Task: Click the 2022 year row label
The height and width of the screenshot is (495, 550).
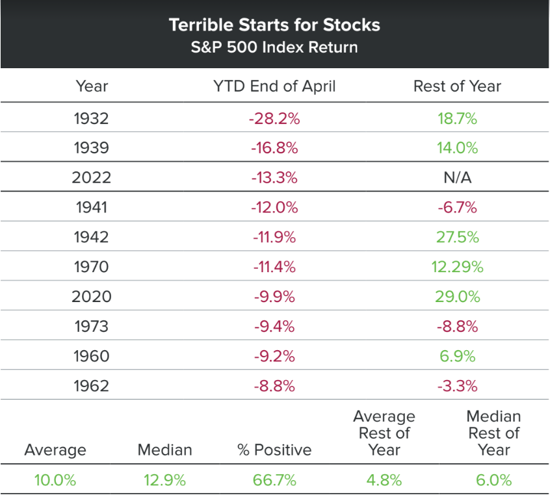Action: pos(92,178)
